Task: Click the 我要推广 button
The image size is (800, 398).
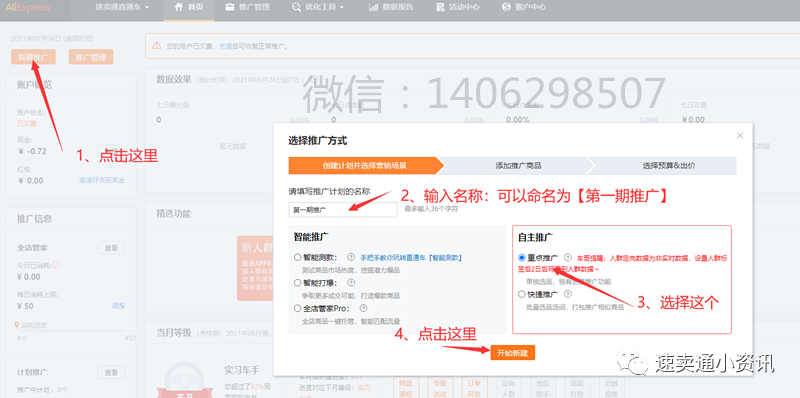Action: point(33,57)
